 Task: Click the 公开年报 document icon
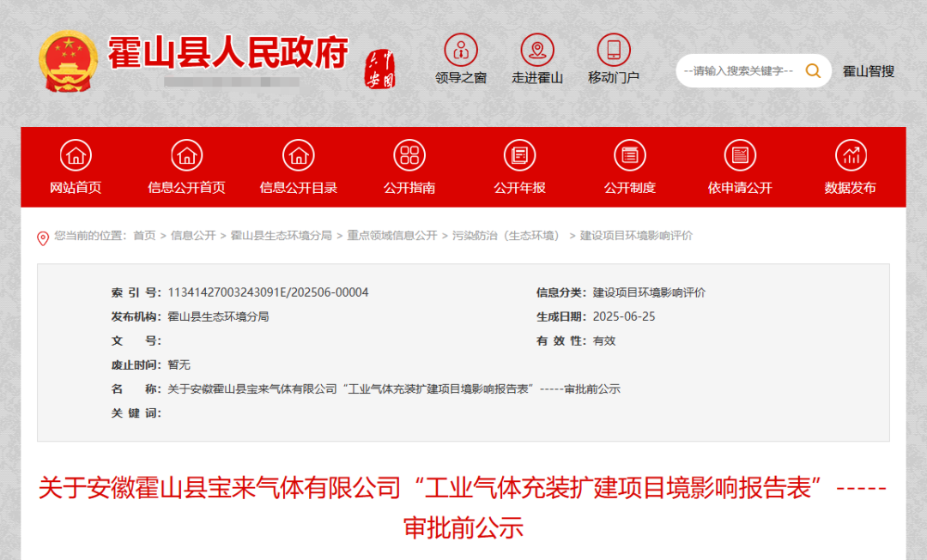(519, 155)
